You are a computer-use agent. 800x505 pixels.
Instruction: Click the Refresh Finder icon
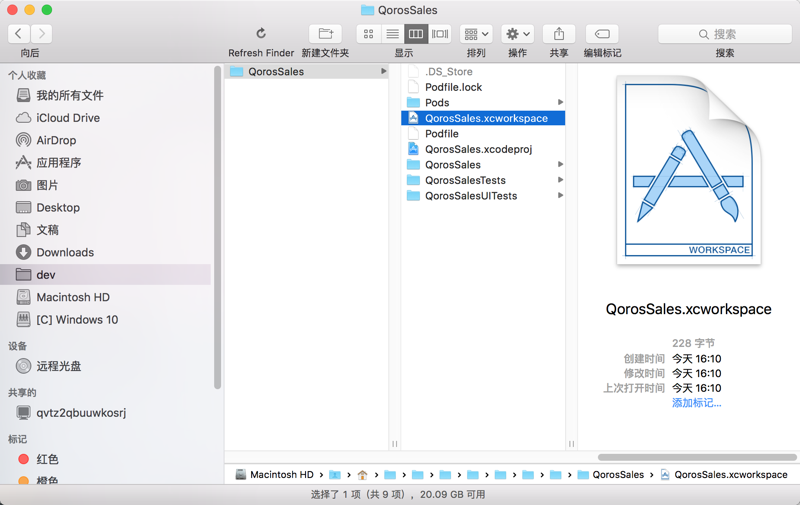coord(261,34)
